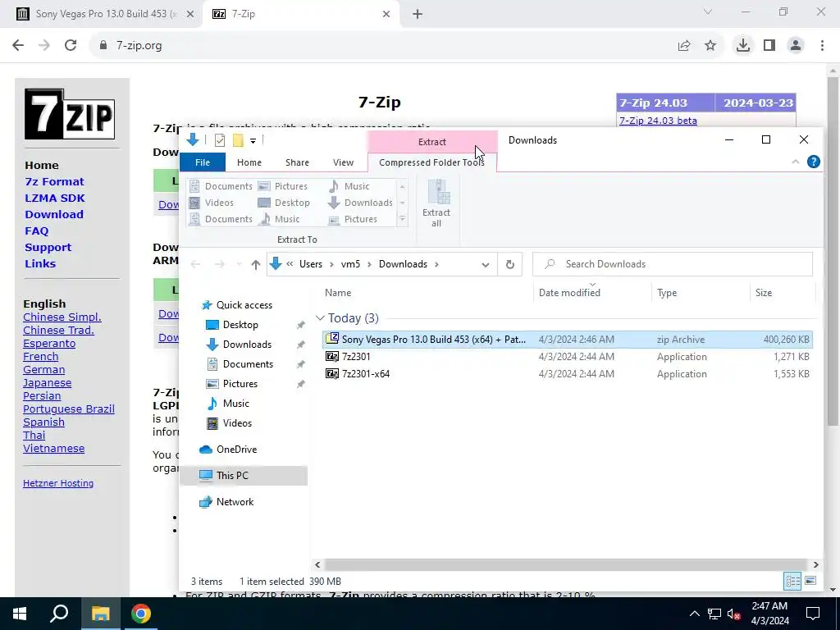The width and height of the screenshot is (840, 630).
Task: Toggle Chrome side panel icon
Action: pos(769,46)
